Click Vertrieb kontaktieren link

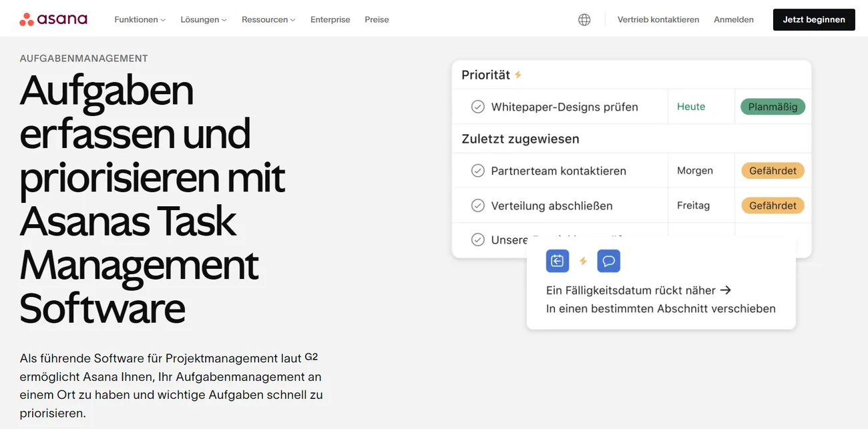[x=658, y=20]
